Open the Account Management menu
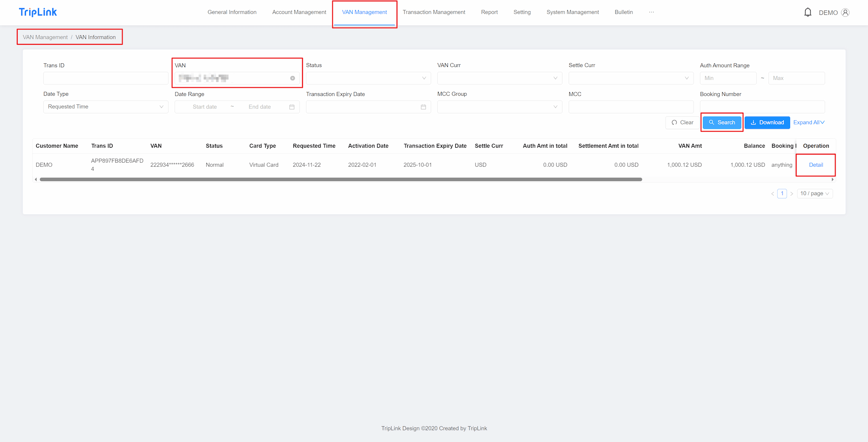The width and height of the screenshot is (868, 442). tap(299, 12)
